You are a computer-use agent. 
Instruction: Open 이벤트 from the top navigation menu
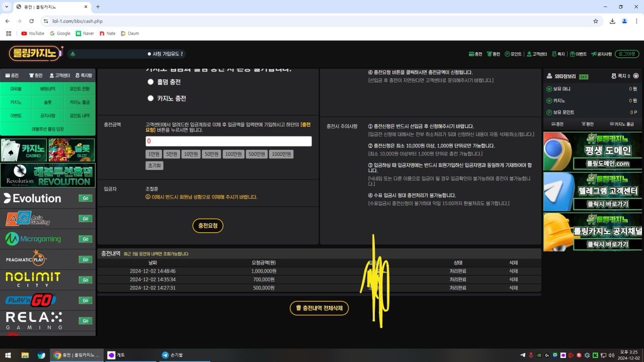578,54
